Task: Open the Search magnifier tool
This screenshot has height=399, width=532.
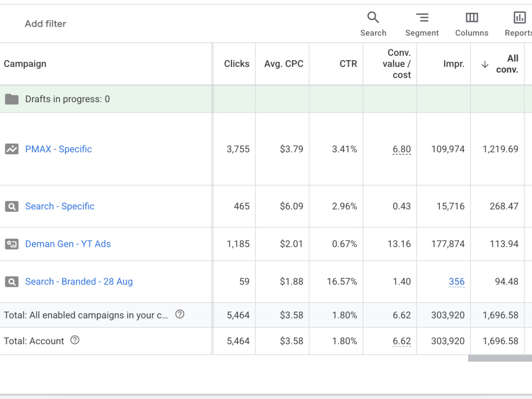Action: (373, 18)
